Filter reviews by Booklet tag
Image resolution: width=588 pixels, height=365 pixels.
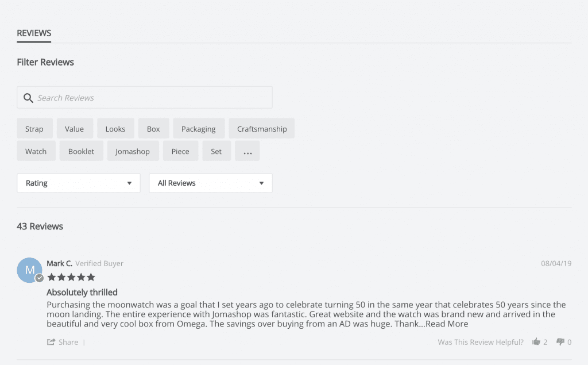tap(81, 151)
